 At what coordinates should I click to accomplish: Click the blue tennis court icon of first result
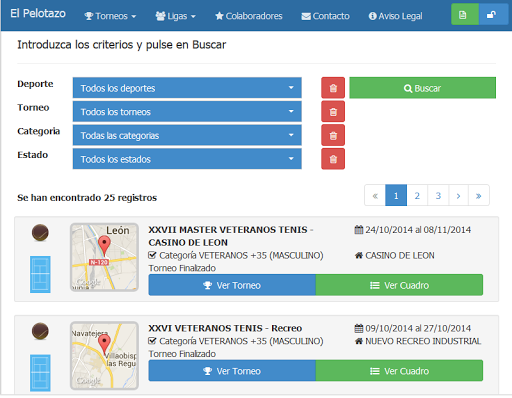point(40,274)
